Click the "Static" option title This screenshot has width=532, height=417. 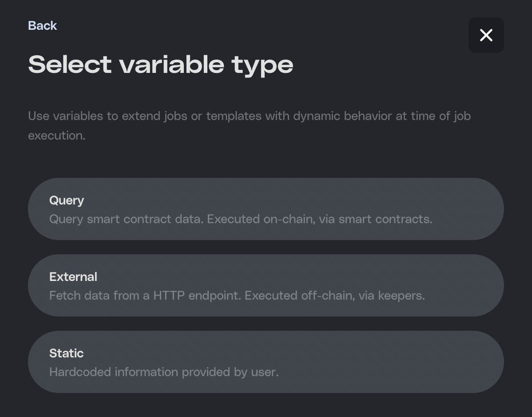tap(67, 353)
